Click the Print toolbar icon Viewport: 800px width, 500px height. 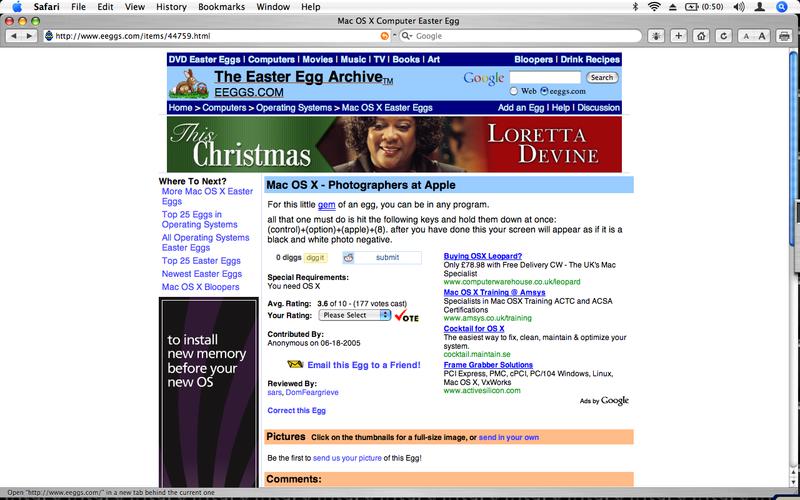coord(782,36)
